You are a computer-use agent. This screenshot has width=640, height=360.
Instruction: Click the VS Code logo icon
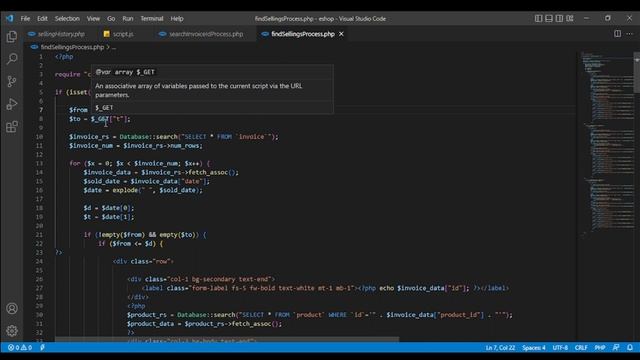point(9,18)
